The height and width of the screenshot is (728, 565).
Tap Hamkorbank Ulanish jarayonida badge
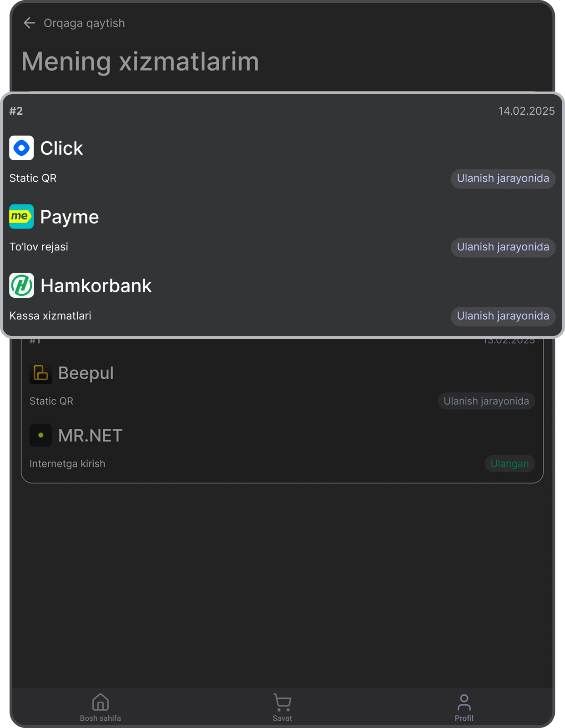[503, 316]
